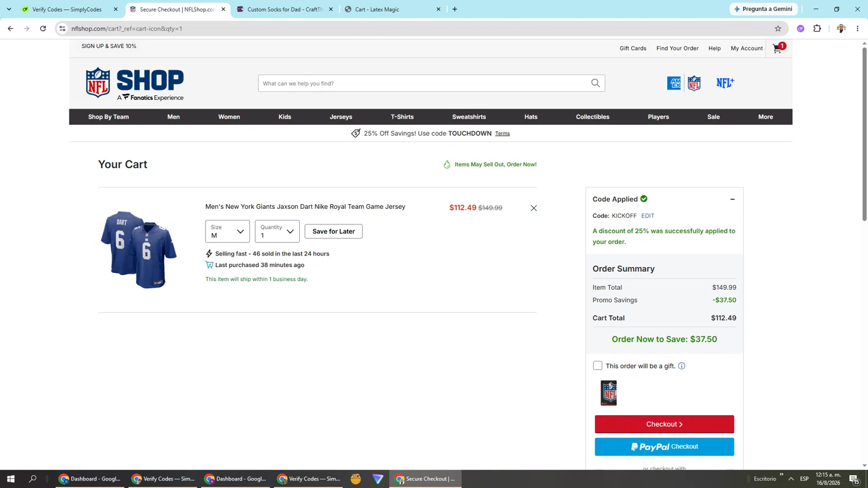The width and height of the screenshot is (868, 488).
Task: Open the Quantity dropdown
Action: tap(277, 231)
